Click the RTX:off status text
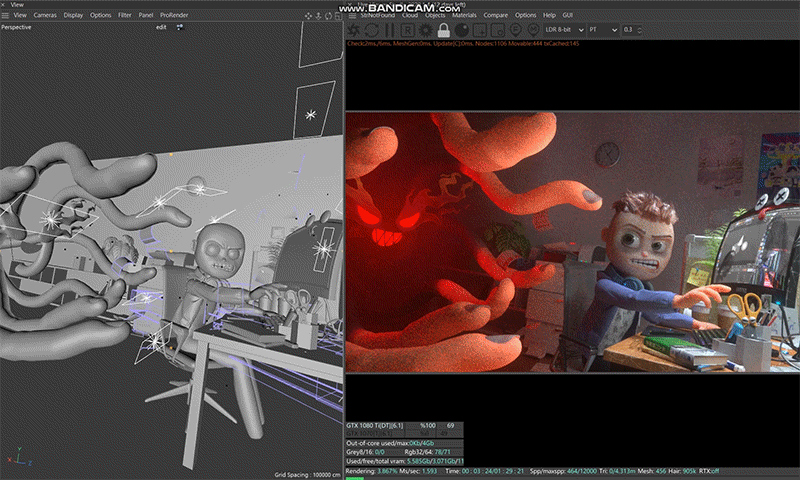Image resolution: width=800 pixels, height=480 pixels. point(709,471)
